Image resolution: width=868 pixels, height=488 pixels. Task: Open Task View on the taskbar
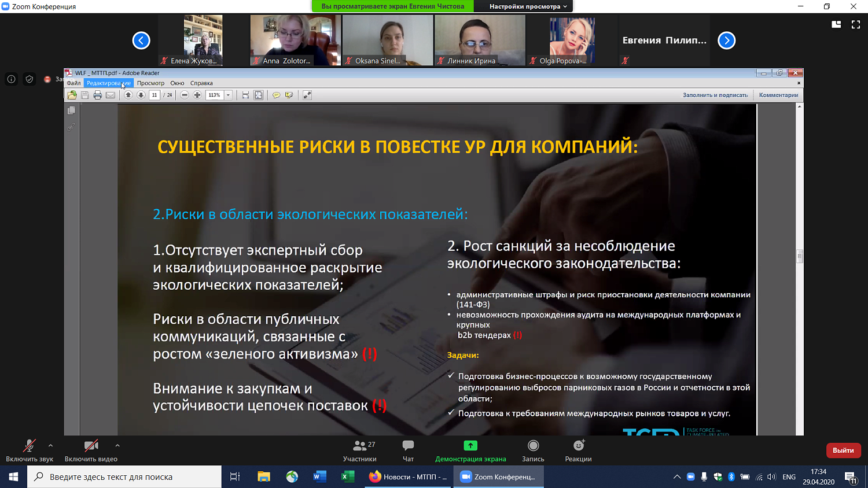[x=235, y=477]
